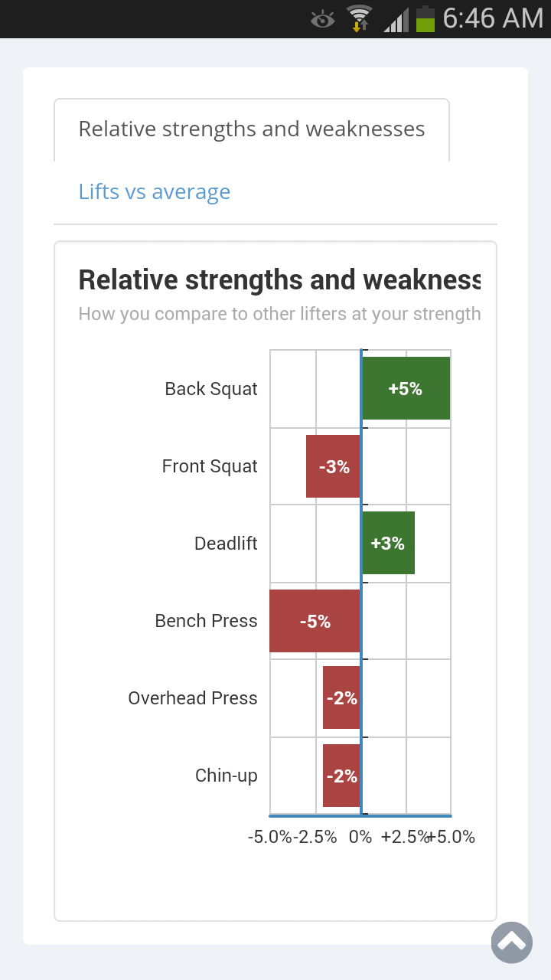Tap the scroll-to-top arrow button
Screen dimensions: 551x980
click(512, 942)
